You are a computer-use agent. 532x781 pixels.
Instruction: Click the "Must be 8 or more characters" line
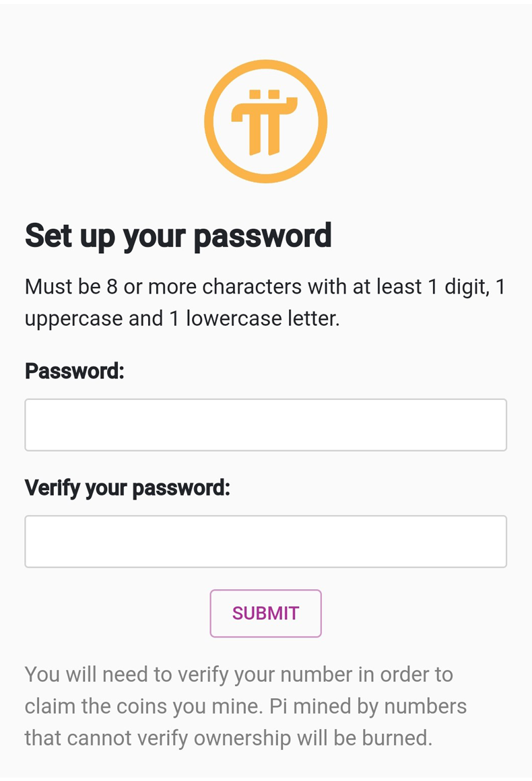click(x=265, y=287)
